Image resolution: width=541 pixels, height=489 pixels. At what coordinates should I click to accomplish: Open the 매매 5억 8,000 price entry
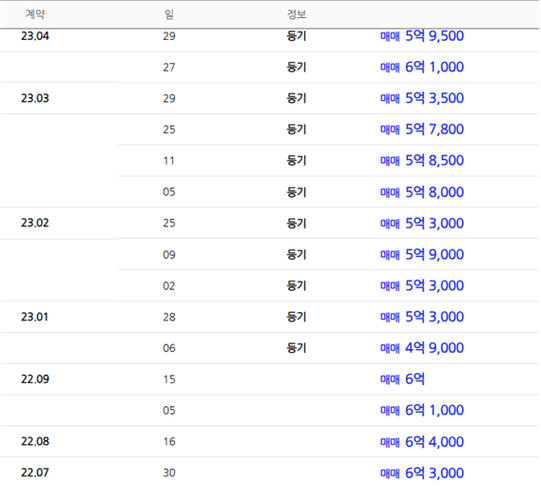(x=422, y=192)
